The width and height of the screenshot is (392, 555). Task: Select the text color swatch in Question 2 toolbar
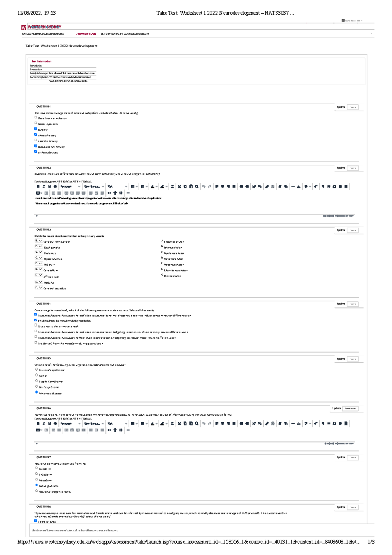[x=153, y=186]
